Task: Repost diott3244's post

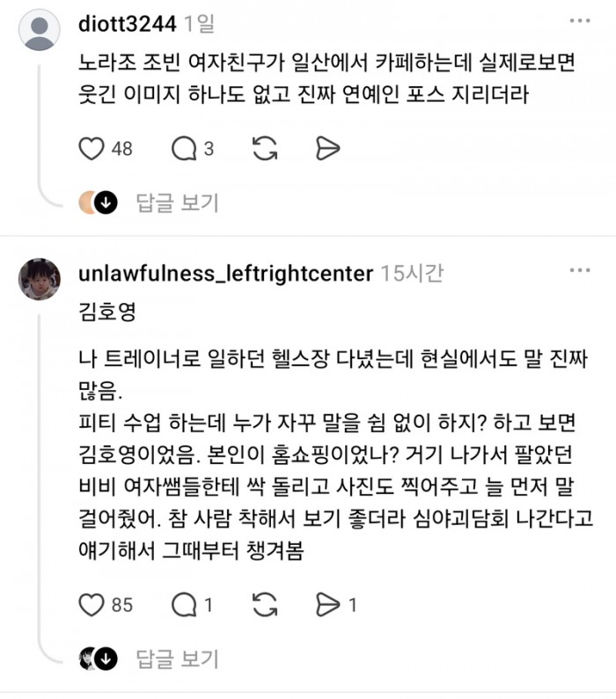Action: [x=265, y=149]
